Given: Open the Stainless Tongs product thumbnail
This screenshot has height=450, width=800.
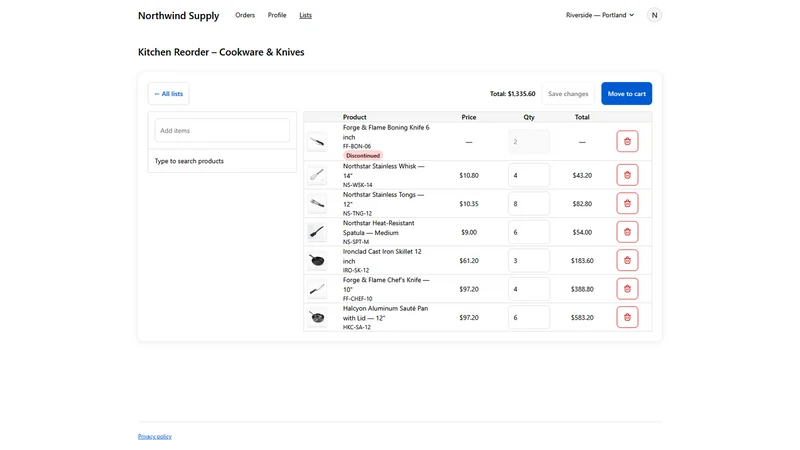Looking at the screenshot, I should pos(317,204).
